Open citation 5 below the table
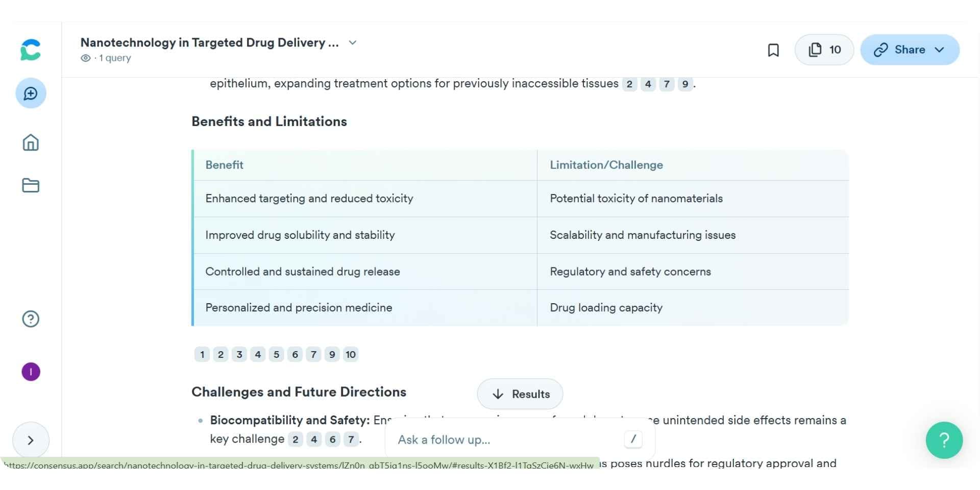Image resolution: width=980 pixels, height=490 pixels. pyautogui.click(x=277, y=355)
